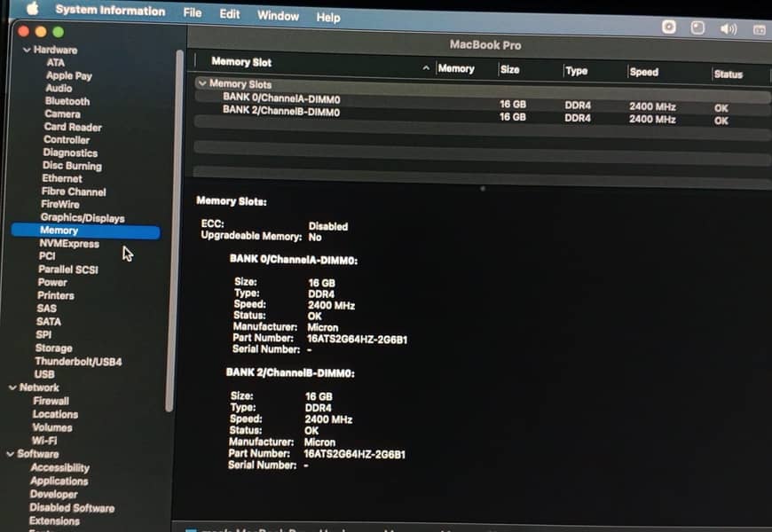Click the rightmost menu bar status icon
This screenshot has width=772, height=532.
[760, 30]
